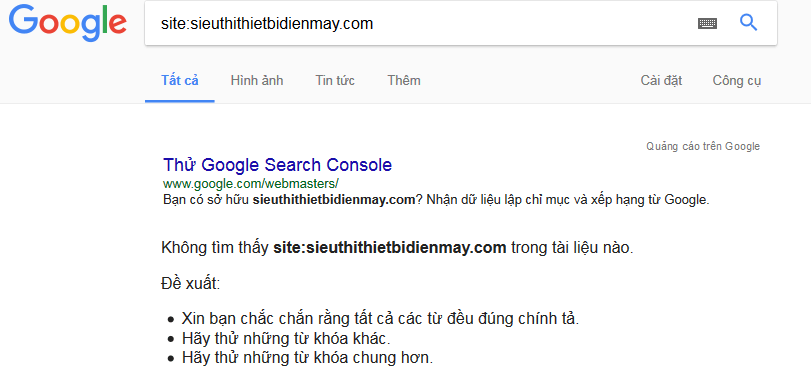The image size is (811, 379).
Task: Switch to the Hình ảnh tab
Action: [x=257, y=81]
